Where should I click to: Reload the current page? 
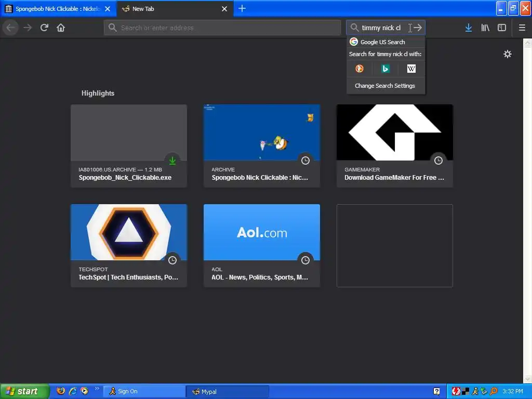(44, 28)
